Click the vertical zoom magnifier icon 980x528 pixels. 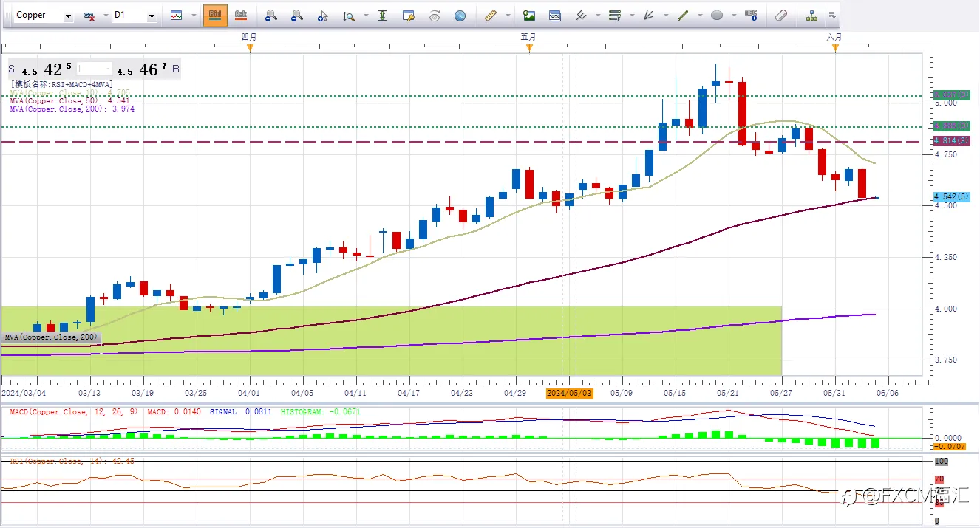tap(348, 15)
